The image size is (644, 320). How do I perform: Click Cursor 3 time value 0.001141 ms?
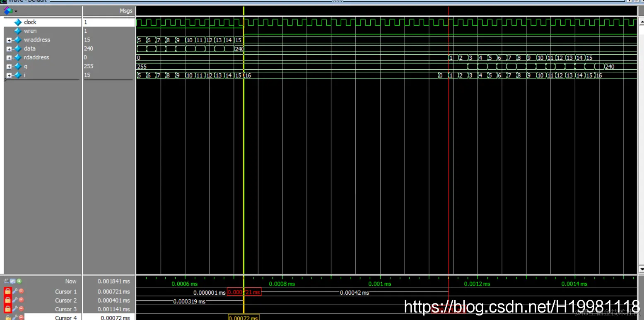pos(113,309)
